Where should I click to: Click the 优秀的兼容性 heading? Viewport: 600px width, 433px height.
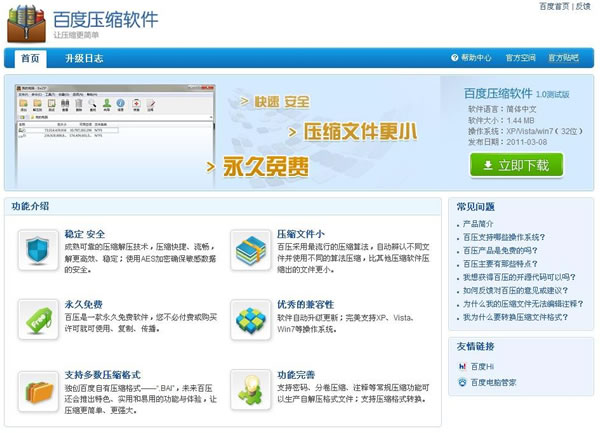pos(305,304)
